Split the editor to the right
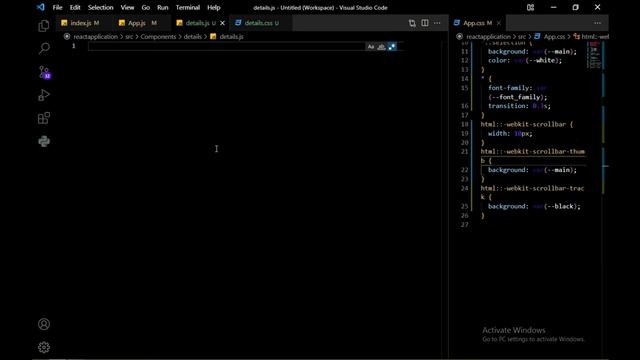Image resolution: width=640 pixels, height=360 pixels. pyautogui.click(x=425, y=23)
